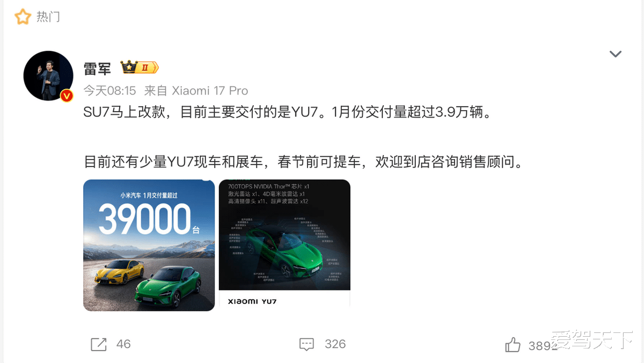The width and height of the screenshot is (644, 363).
Task: Click the crown membership level badge
Action: [140, 68]
